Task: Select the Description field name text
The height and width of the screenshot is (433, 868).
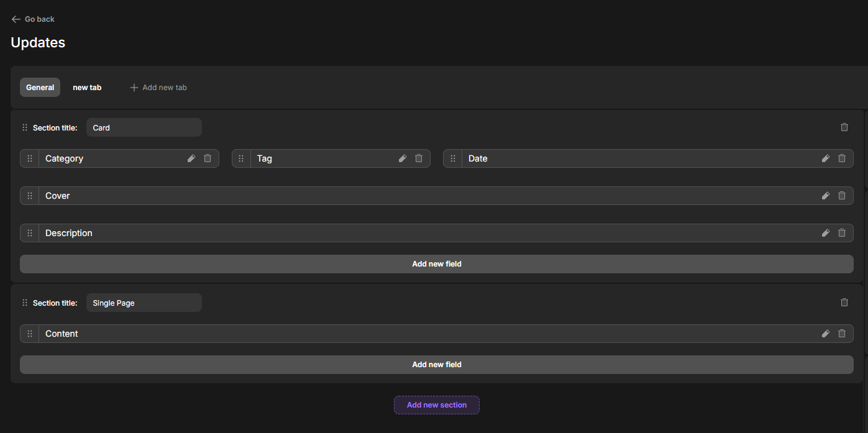Action: coord(69,233)
